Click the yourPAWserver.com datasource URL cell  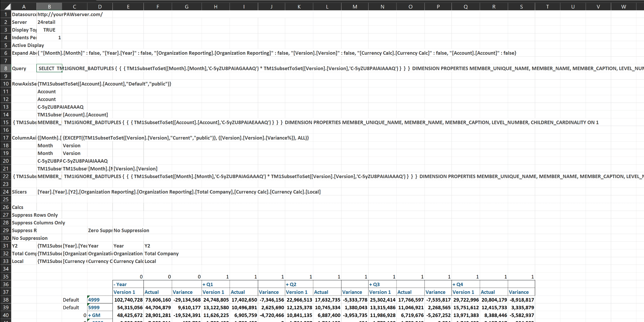[70, 14]
